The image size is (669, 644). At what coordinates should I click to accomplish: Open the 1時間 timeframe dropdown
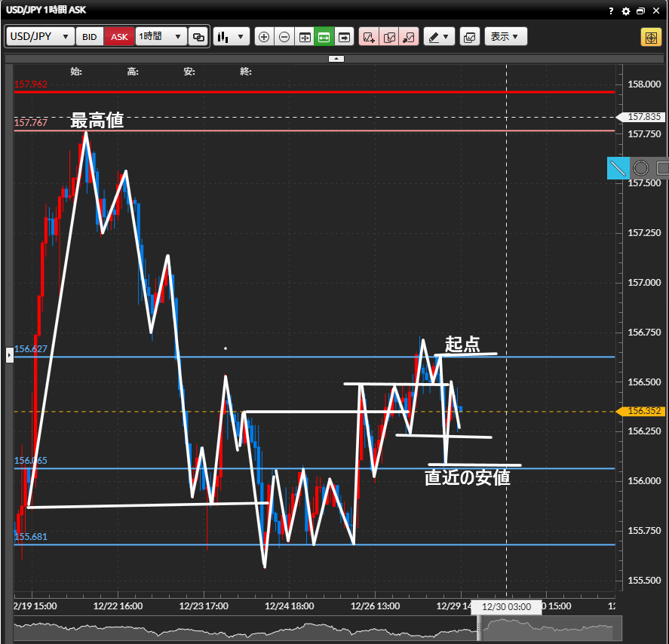coord(161,37)
